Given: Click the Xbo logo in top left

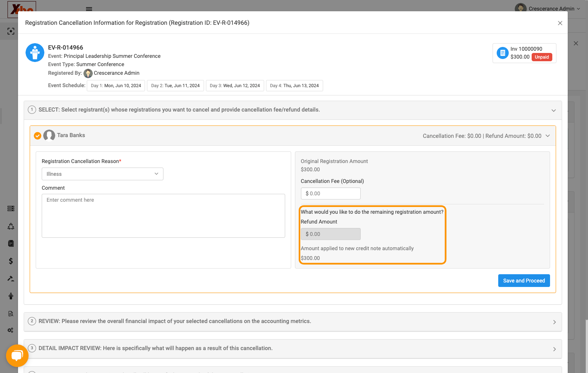Looking at the screenshot, I should [22, 9].
